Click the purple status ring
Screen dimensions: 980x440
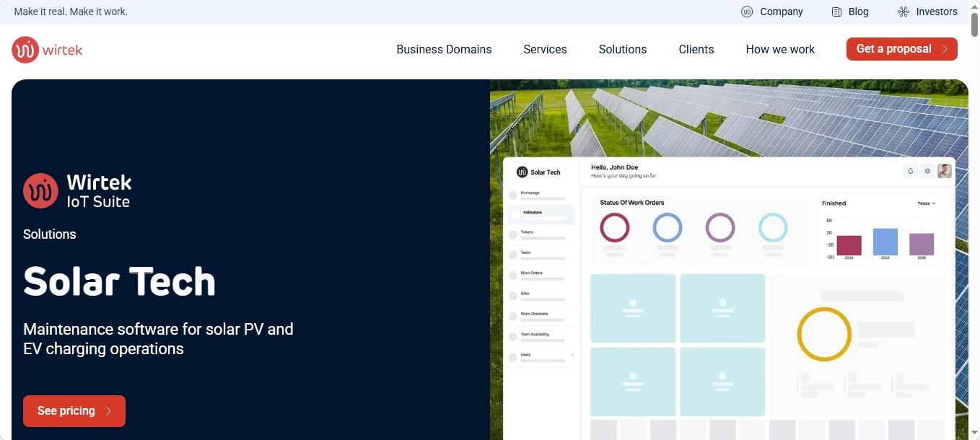point(720,227)
